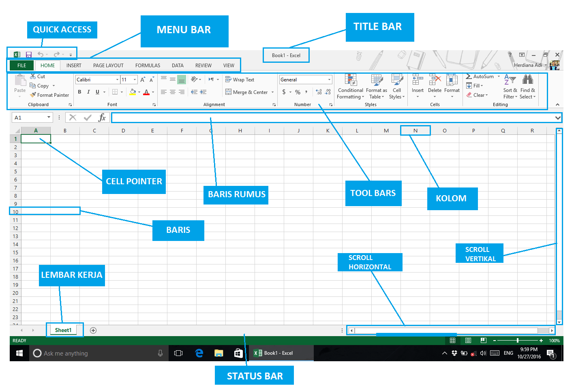Expand the Merge & Center dropdown arrow
574x392 pixels.
pyautogui.click(x=272, y=92)
